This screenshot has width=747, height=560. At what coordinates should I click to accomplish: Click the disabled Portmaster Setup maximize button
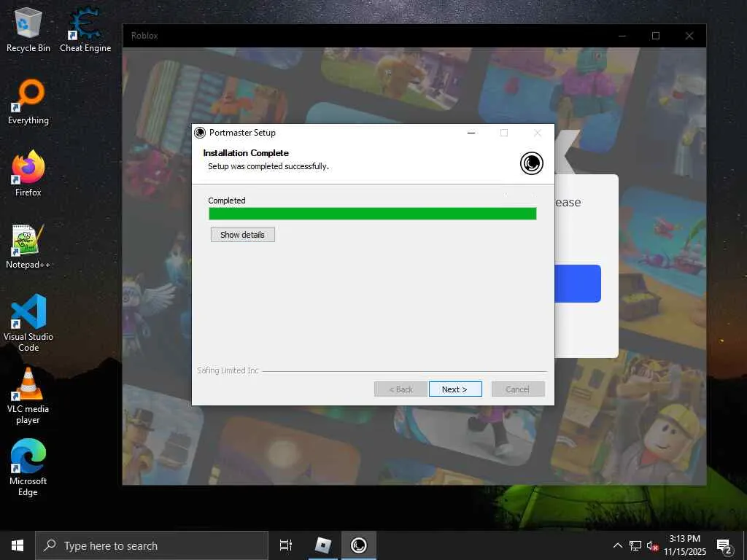coord(504,133)
